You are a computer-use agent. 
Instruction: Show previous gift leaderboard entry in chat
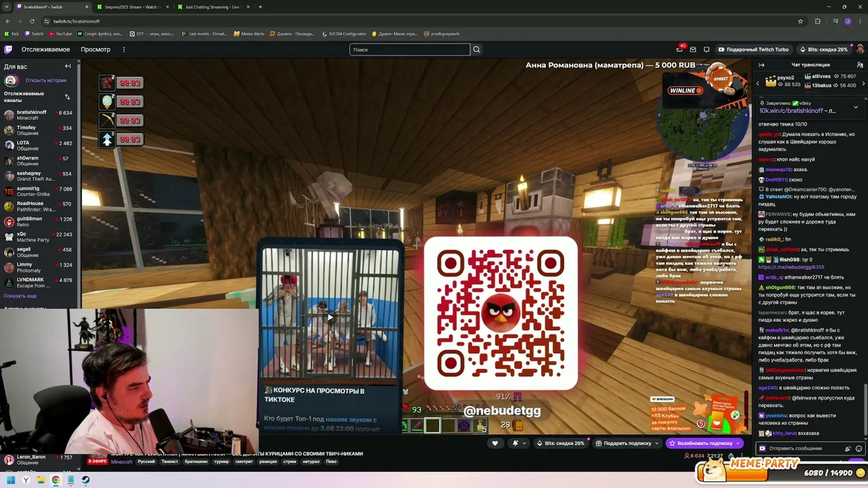[x=758, y=83]
